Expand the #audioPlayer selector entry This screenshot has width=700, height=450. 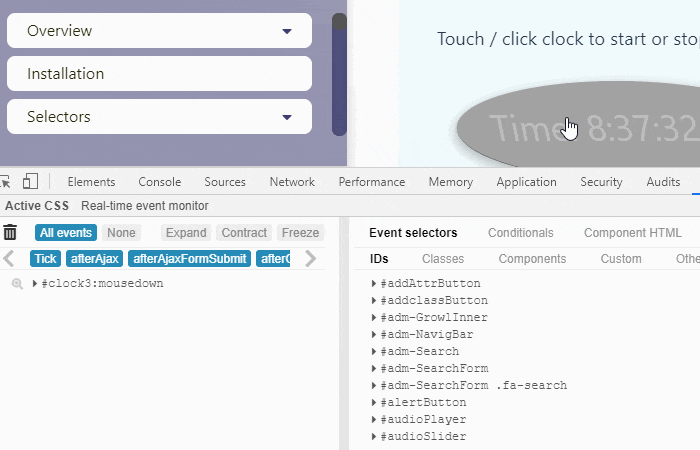374,420
